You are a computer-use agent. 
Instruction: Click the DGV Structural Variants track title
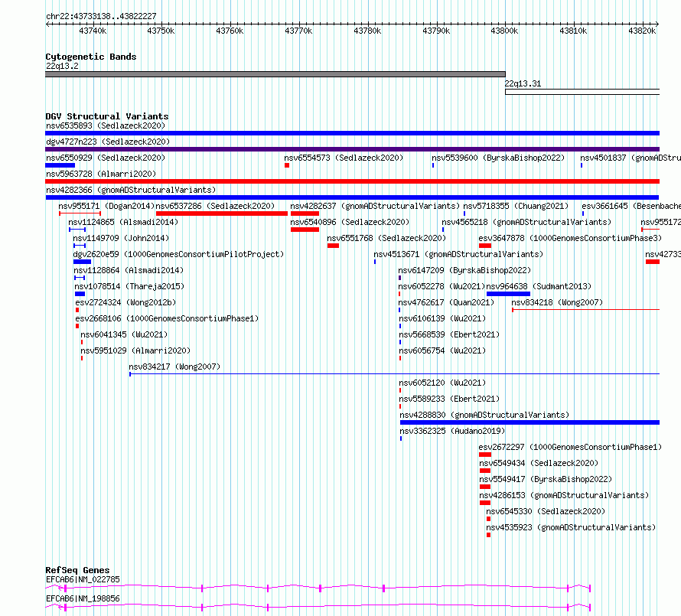(x=107, y=116)
